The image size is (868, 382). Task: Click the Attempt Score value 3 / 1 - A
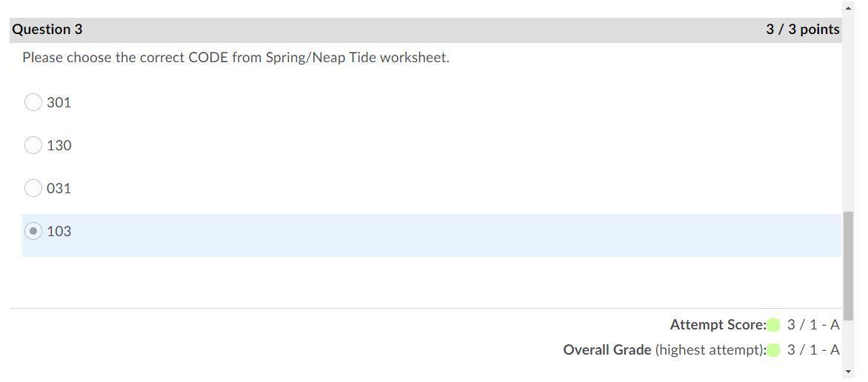pyautogui.click(x=813, y=325)
